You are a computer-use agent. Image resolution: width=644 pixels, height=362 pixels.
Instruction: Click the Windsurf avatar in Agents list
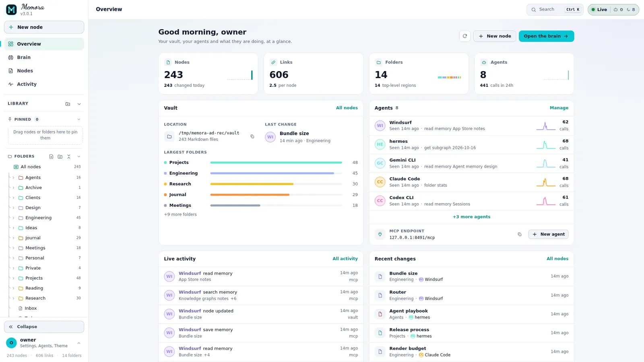380,125
